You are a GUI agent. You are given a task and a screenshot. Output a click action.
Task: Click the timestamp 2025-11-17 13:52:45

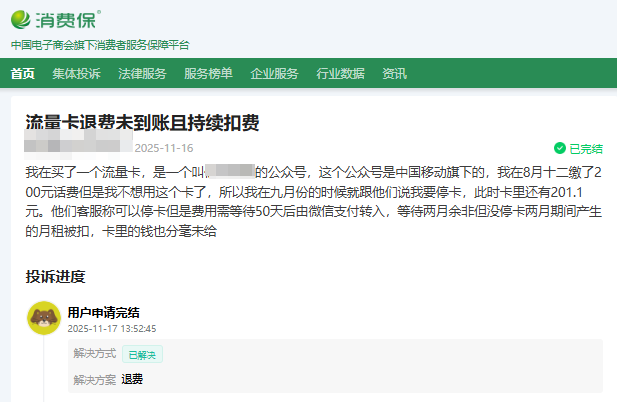112,328
